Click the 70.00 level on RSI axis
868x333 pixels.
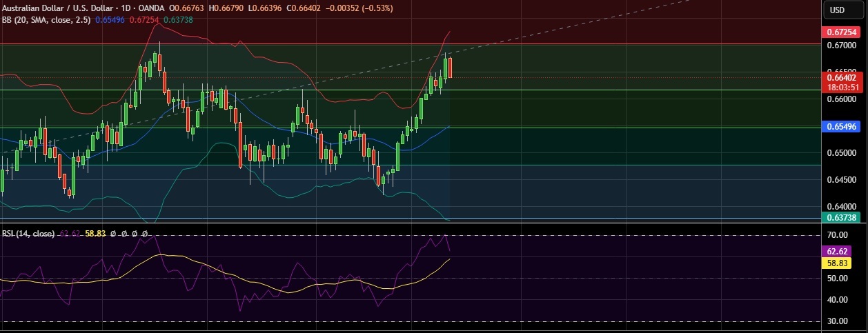click(837, 236)
